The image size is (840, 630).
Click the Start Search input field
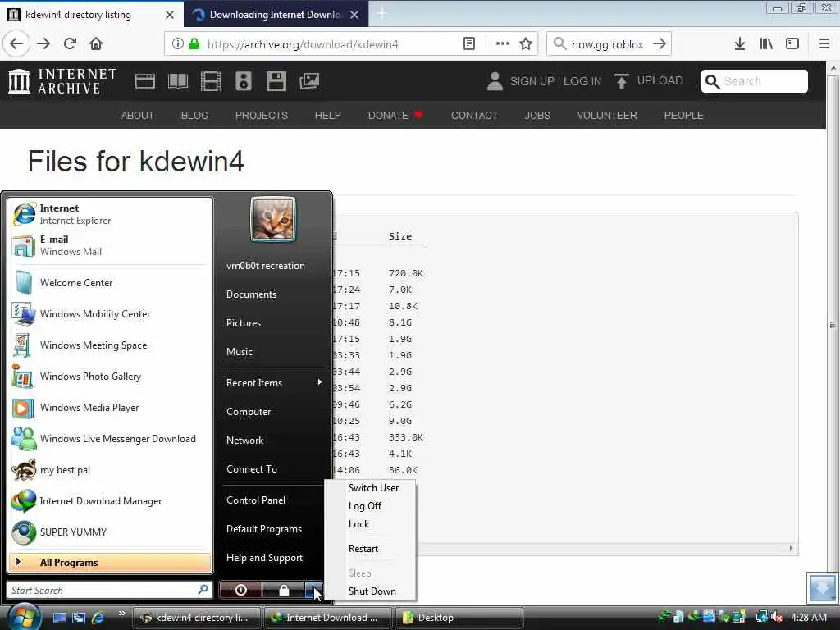coord(110,590)
